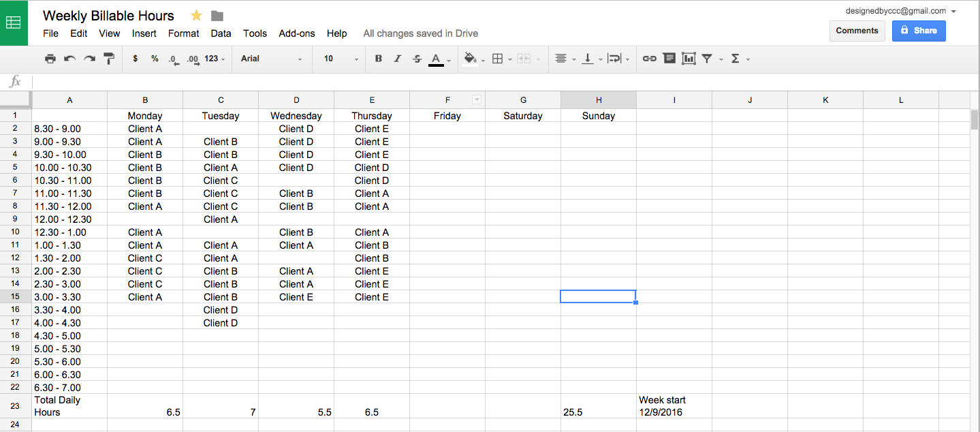The width and height of the screenshot is (980, 432).
Task: Toggle italic formatting
Action: [398, 59]
